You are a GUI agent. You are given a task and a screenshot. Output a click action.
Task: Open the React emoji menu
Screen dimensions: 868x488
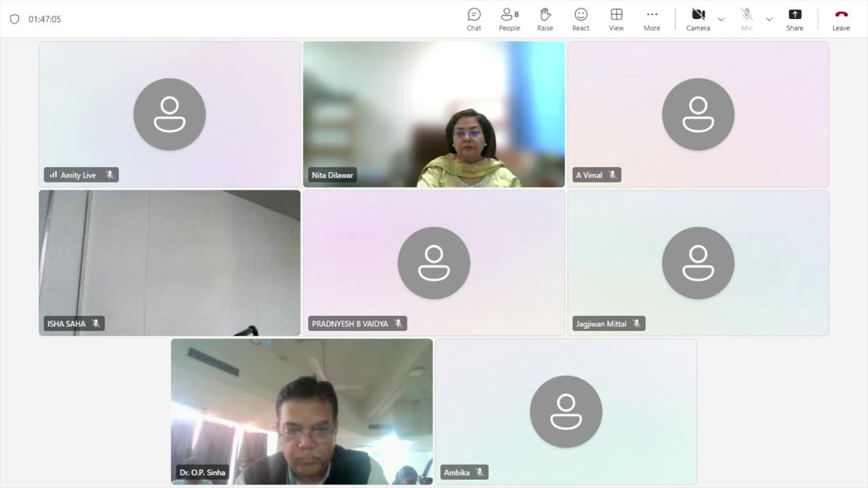pos(580,19)
